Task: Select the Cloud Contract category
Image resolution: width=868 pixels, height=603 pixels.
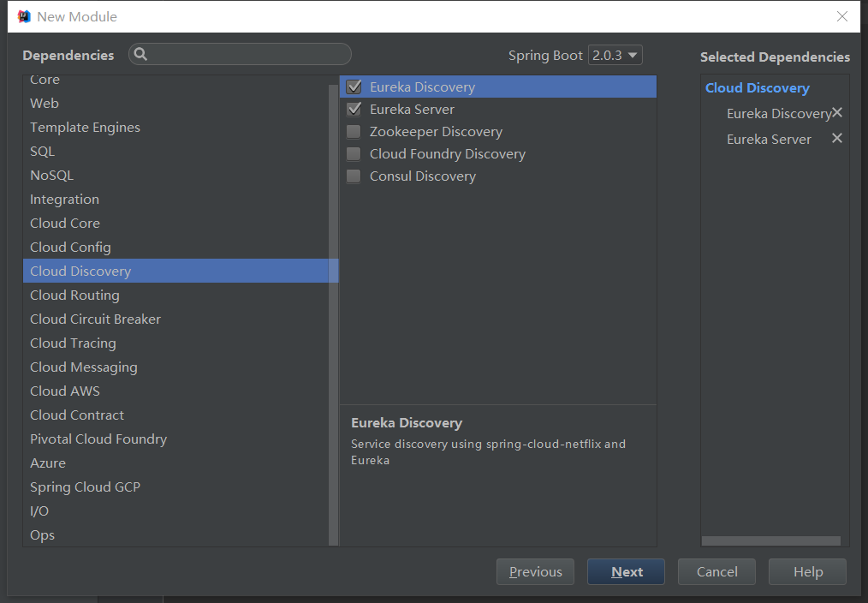Action: 175,415
